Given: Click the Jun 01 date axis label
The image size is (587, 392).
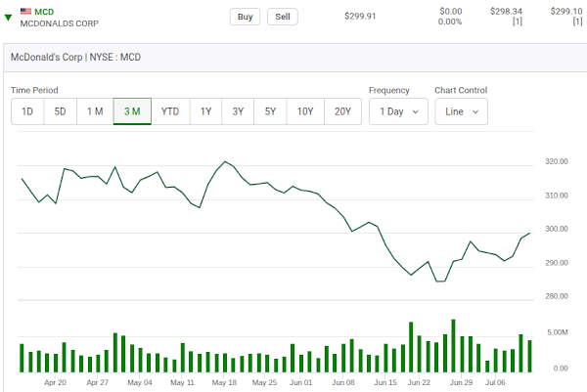Looking at the screenshot, I should [x=300, y=382].
